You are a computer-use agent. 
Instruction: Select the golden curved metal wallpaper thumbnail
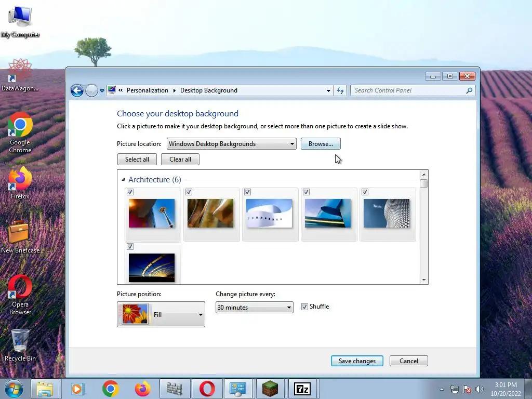[x=210, y=213]
